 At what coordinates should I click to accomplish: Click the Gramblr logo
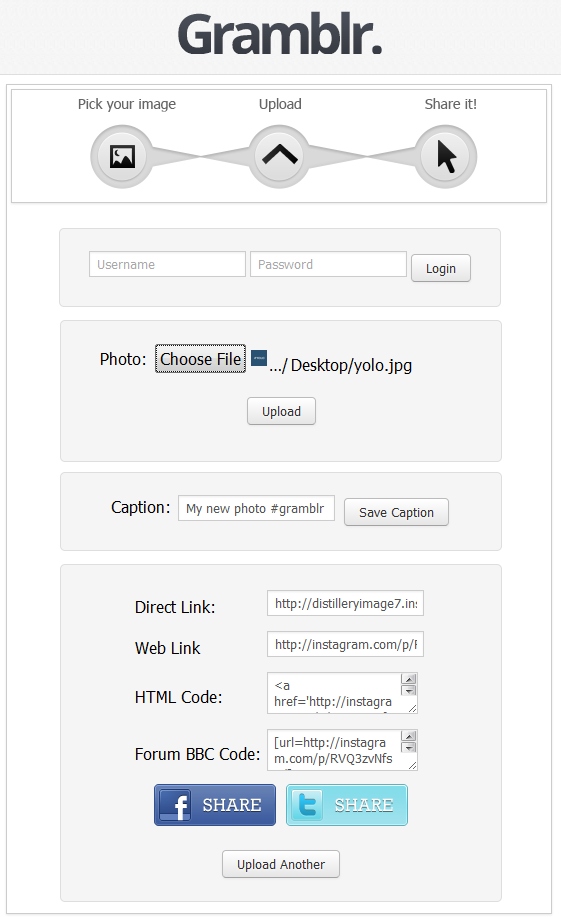(x=280, y=35)
